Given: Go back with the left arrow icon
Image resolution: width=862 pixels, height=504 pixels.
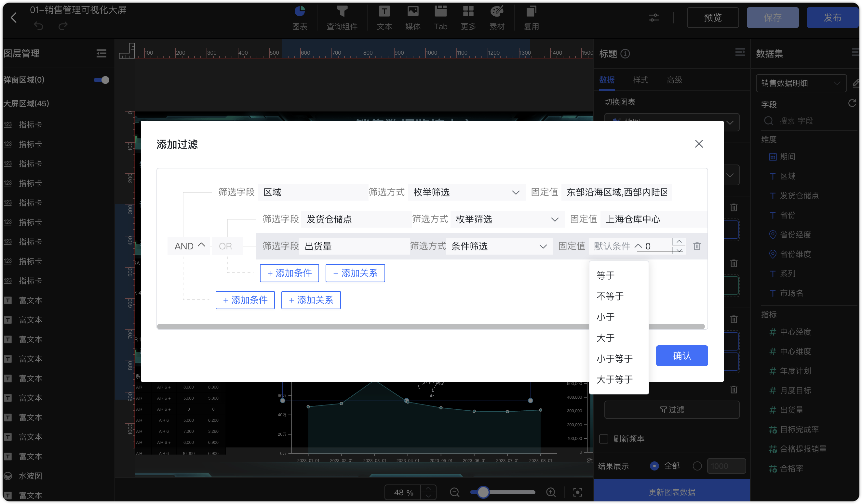Looking at the screenshot, I should 14,18.
